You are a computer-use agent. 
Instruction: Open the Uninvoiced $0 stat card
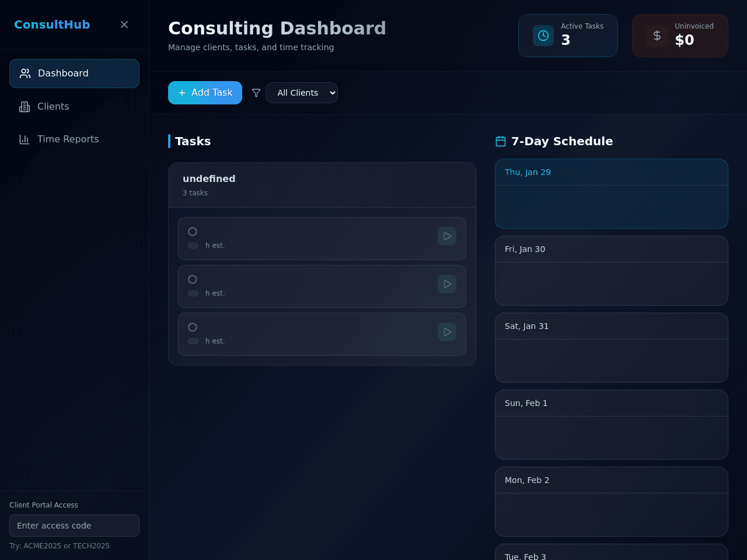tap(680, 36)
